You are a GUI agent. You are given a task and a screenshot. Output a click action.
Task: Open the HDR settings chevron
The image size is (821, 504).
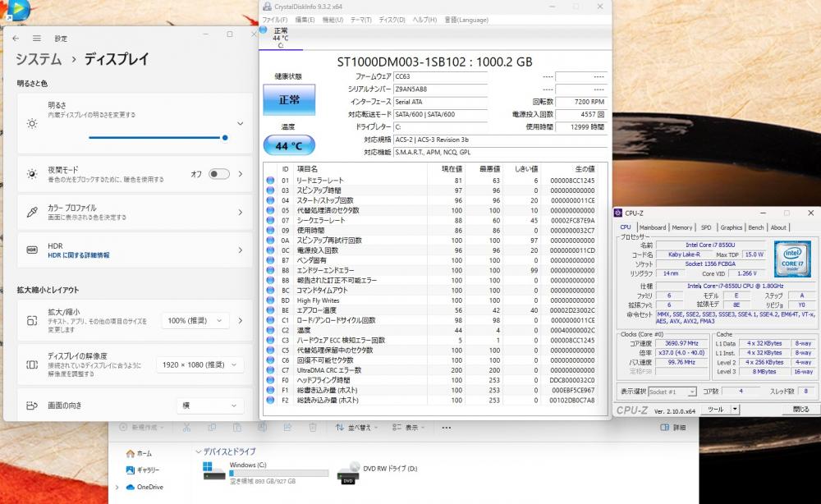tap(241, 250)
